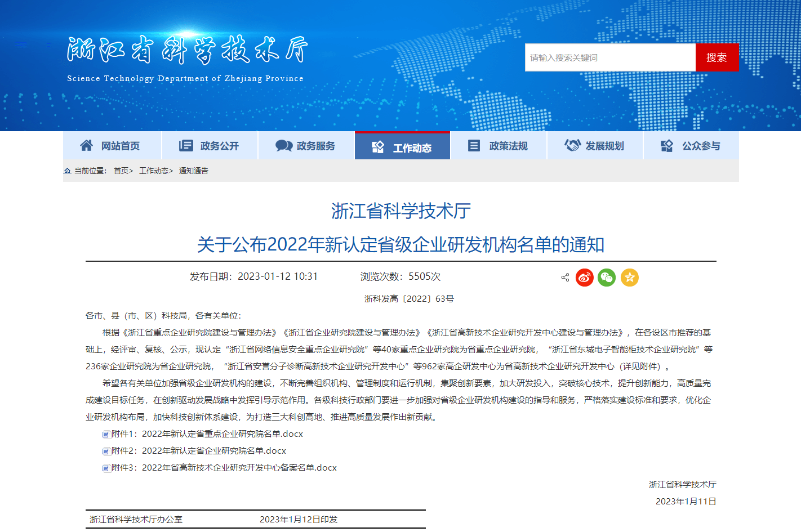Share article to Weibo icon

[x=584, y=278]
